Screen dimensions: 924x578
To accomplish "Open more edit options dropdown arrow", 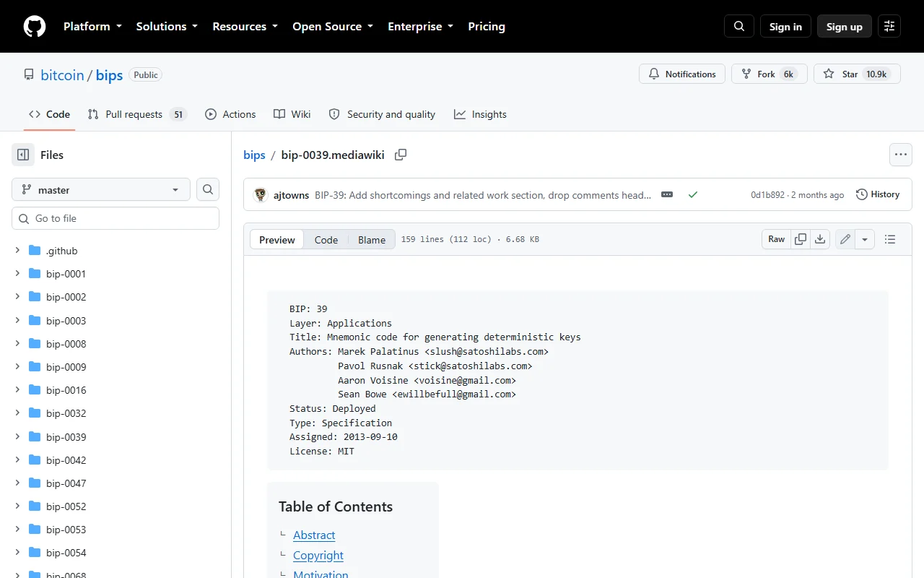I will pyautogui.click(x=865, y=239).
